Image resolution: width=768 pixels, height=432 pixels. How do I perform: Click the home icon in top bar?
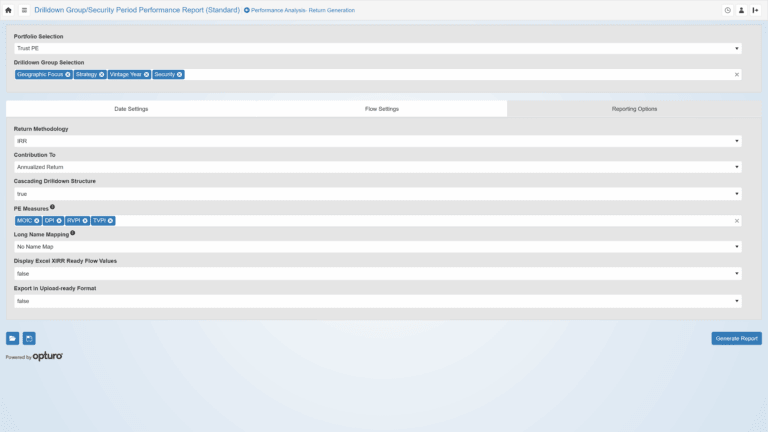click(9, 10)
